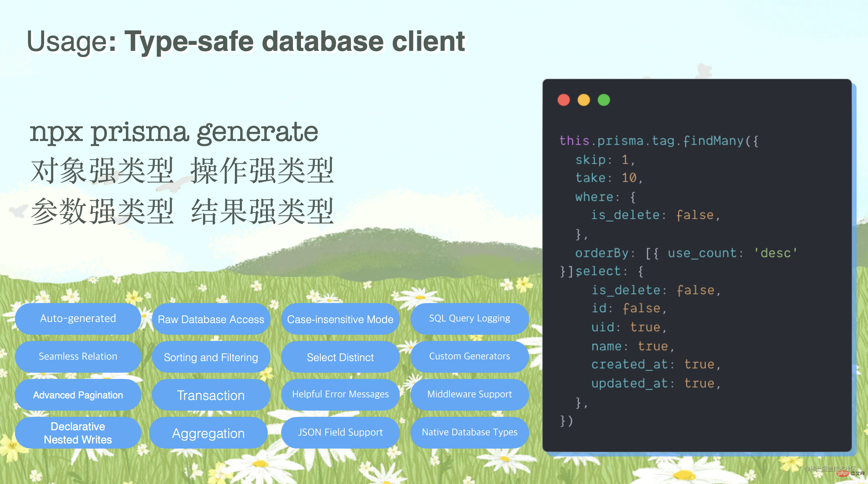The width and height of the screenshot is (868, 484).
Task: Click the red window dot
Action: tap(563, 100)
